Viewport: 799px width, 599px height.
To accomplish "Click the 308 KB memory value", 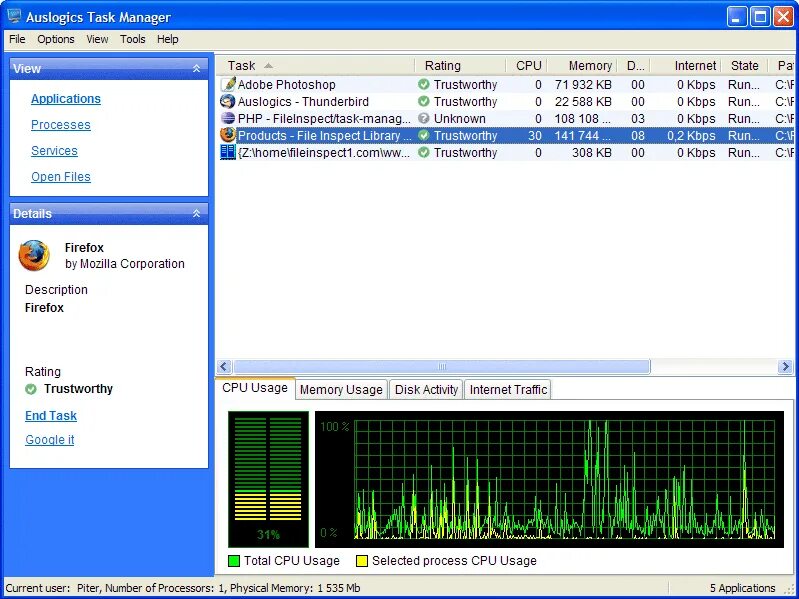I will click(592, 152).
